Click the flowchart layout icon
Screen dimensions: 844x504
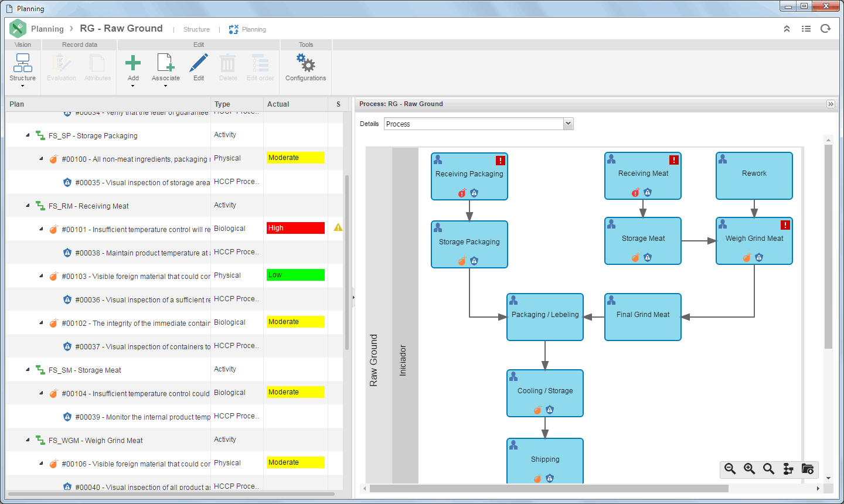point(788,469)
